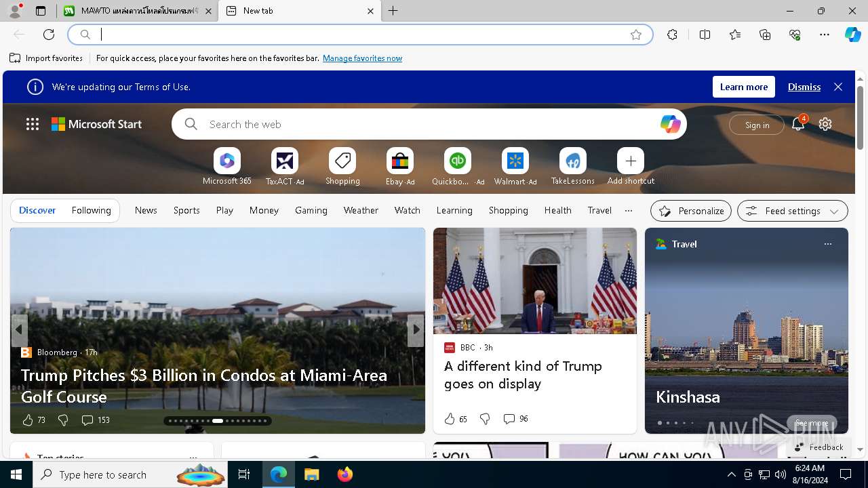Go to next carousel story
This screenshot has height=488, width=868.
point(416,329)
